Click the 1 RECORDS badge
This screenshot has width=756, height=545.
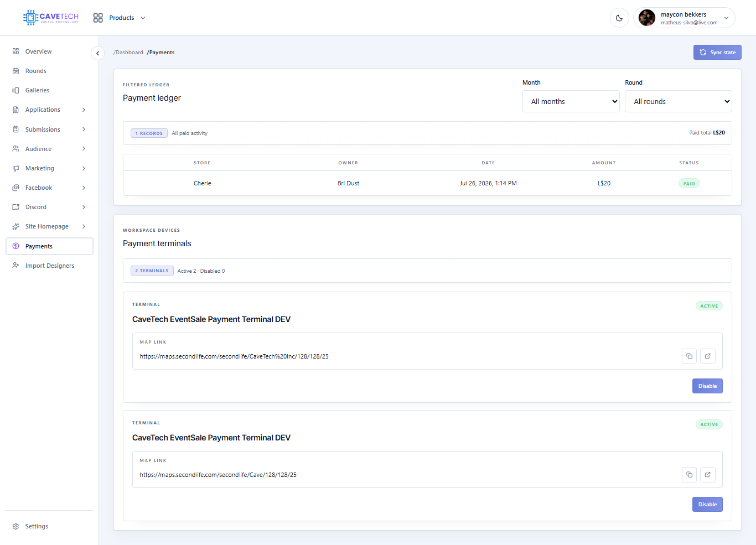[149, 133]
